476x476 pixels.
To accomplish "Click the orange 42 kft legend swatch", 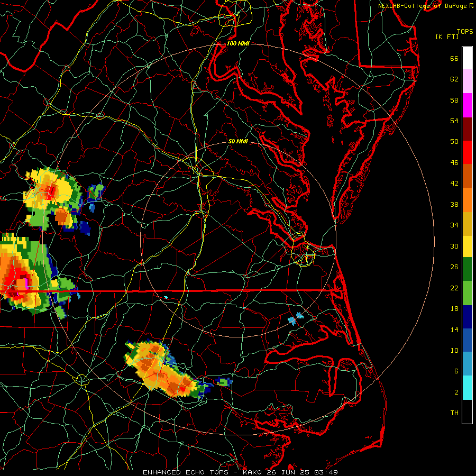I will click(467, 200).
